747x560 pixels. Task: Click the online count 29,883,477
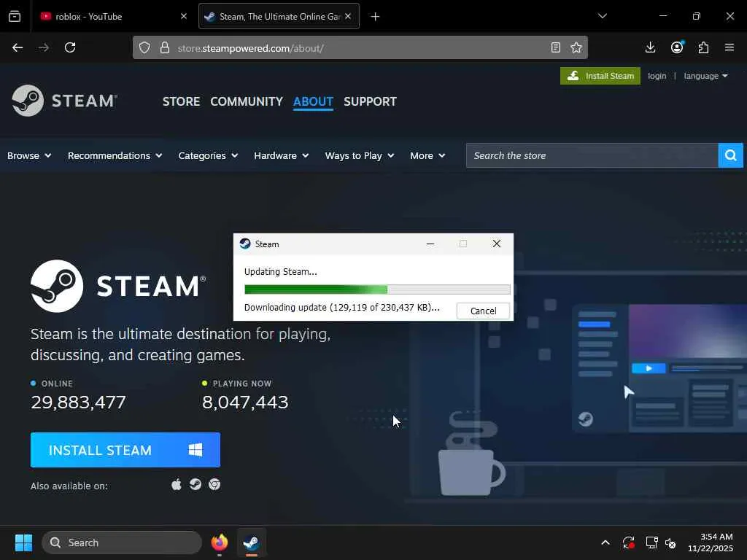[x=78, y=402]
